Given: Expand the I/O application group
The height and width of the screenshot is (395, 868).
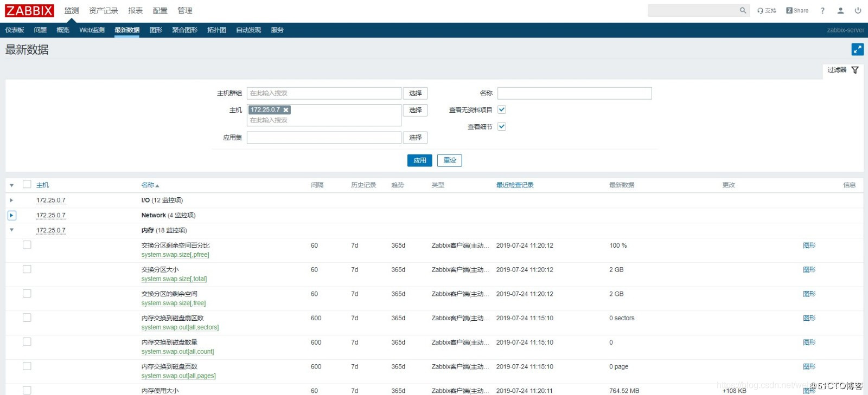Looking at the screenshot, I should pos(11,200).
